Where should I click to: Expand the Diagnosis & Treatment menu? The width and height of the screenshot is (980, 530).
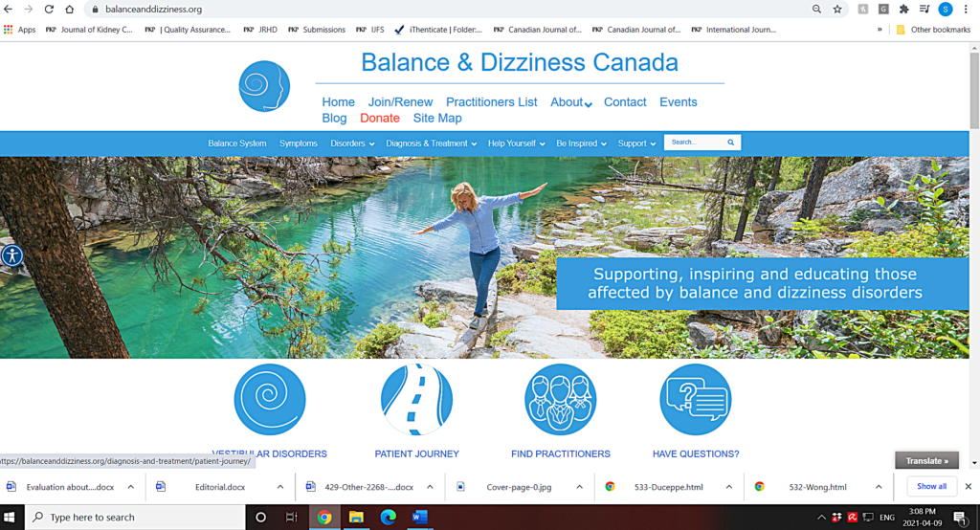point(432,144)
